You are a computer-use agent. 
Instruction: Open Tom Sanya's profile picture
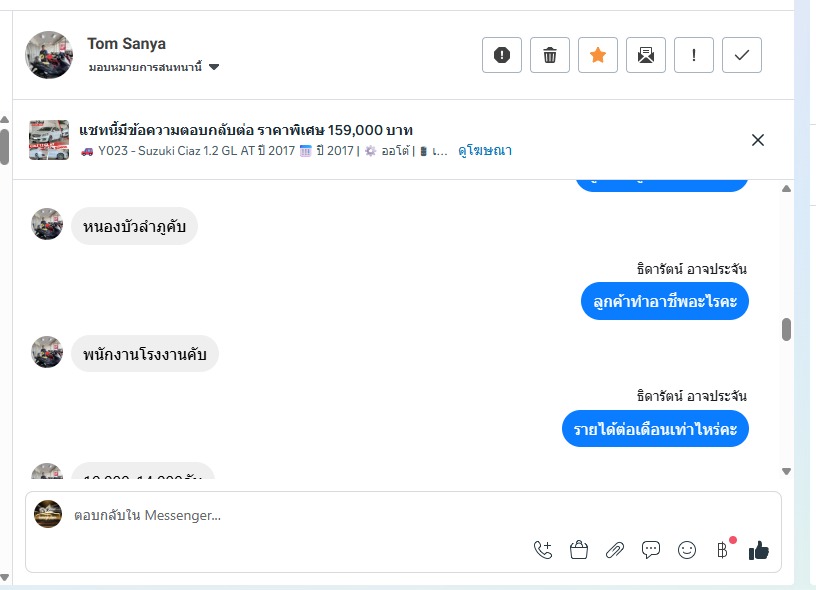click(49, 55)
